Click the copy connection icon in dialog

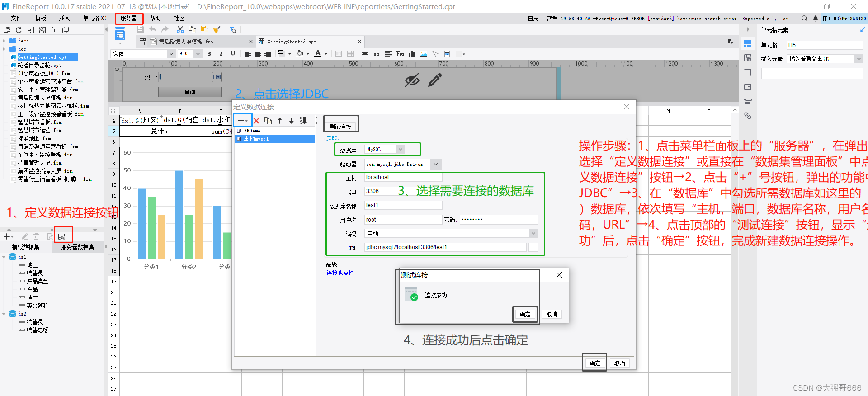268,121
